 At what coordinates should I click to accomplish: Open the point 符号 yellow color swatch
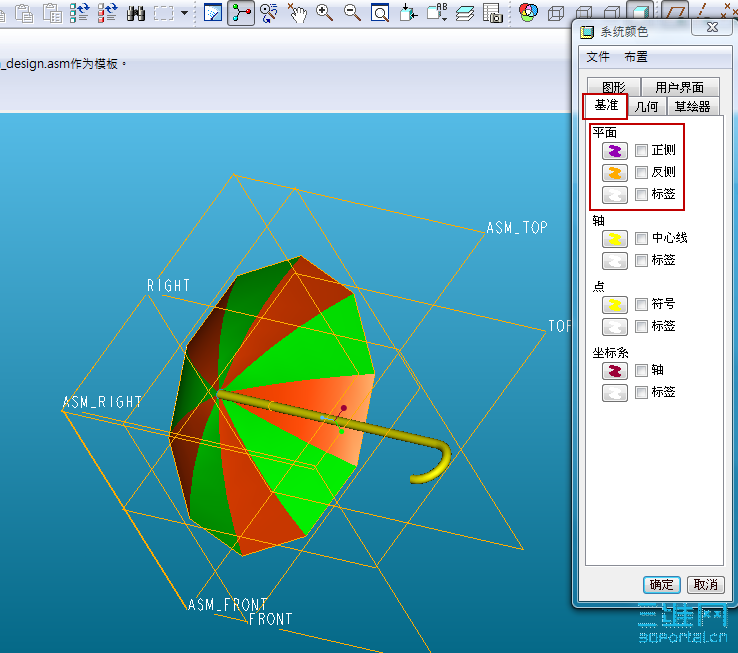tap(615, 305)
